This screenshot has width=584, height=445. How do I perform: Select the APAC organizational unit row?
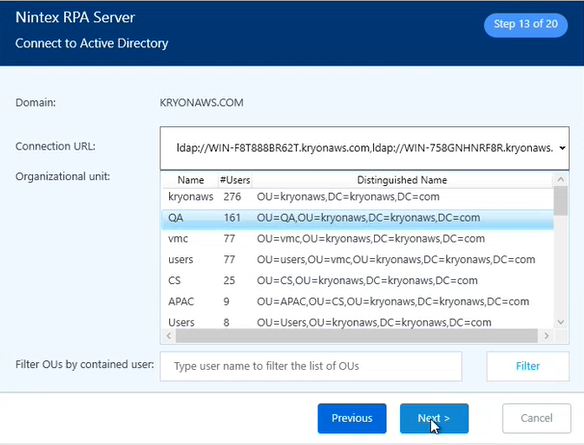(358, 301)
